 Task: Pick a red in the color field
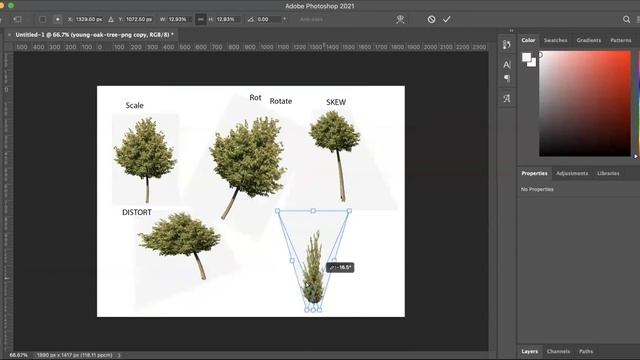pyautogui.click(x=585, y=103)
